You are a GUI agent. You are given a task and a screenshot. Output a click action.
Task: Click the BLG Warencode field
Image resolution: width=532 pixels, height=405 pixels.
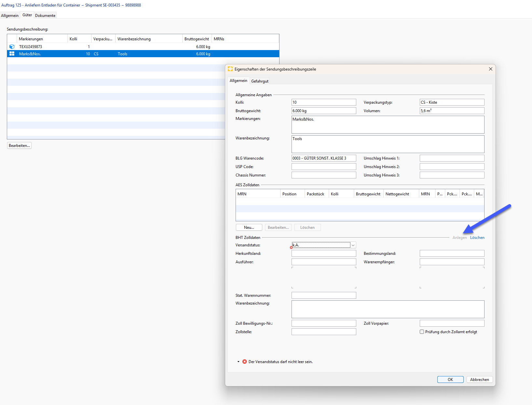pos(324,158)
